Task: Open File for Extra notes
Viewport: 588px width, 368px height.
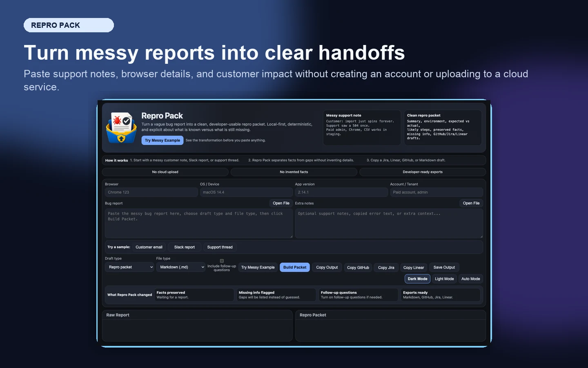Action: tap(471, 203)
